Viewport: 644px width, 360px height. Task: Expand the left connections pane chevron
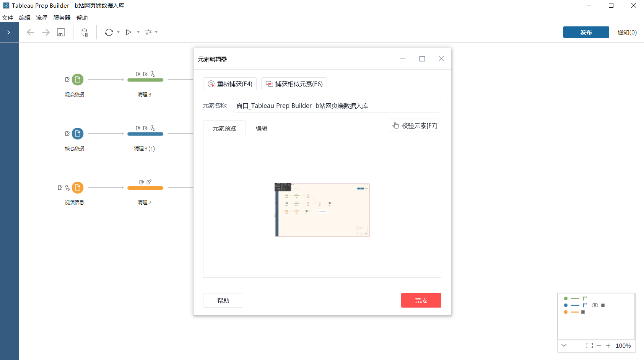tap(9, 33)
